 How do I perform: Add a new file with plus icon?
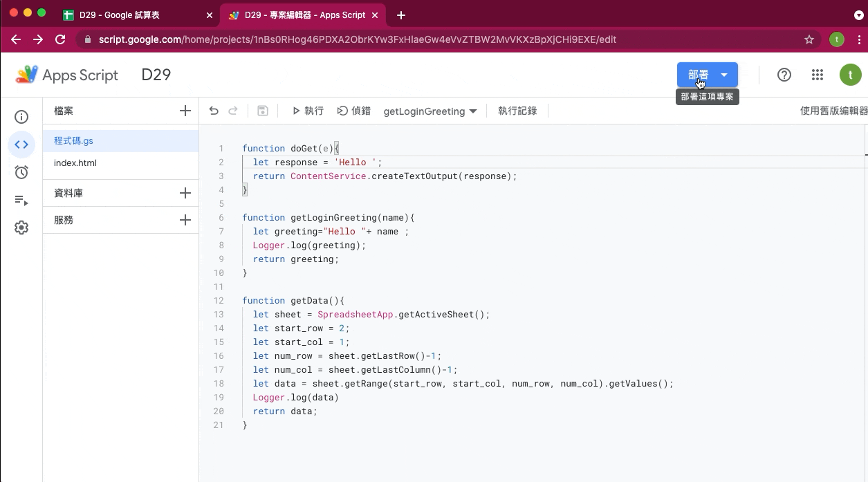(185, 111)
